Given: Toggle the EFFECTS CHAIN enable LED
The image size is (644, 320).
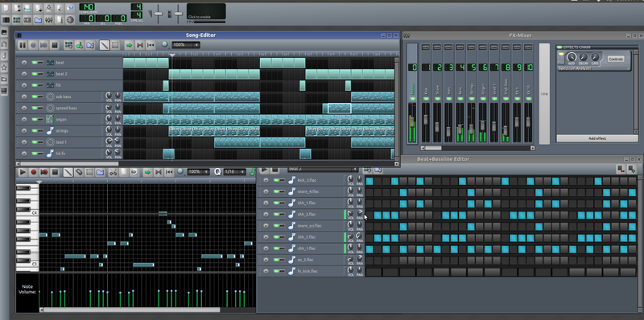Looking at the screenshot, I should [559, 47].
